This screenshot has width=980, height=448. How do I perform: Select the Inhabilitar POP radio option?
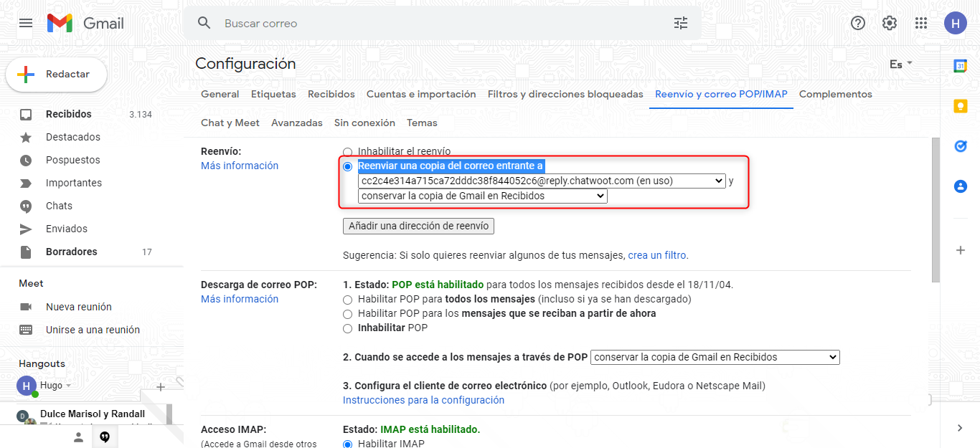[x=348, y=328]
